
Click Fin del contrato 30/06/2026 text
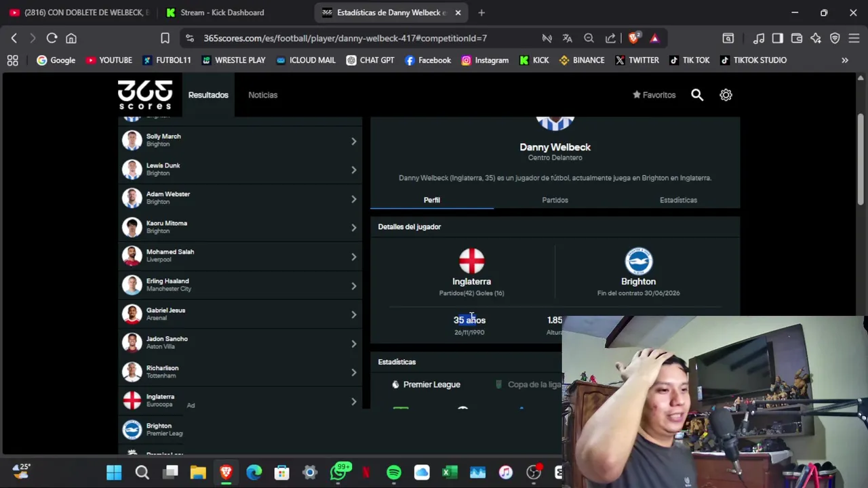(x=638, y=293)
